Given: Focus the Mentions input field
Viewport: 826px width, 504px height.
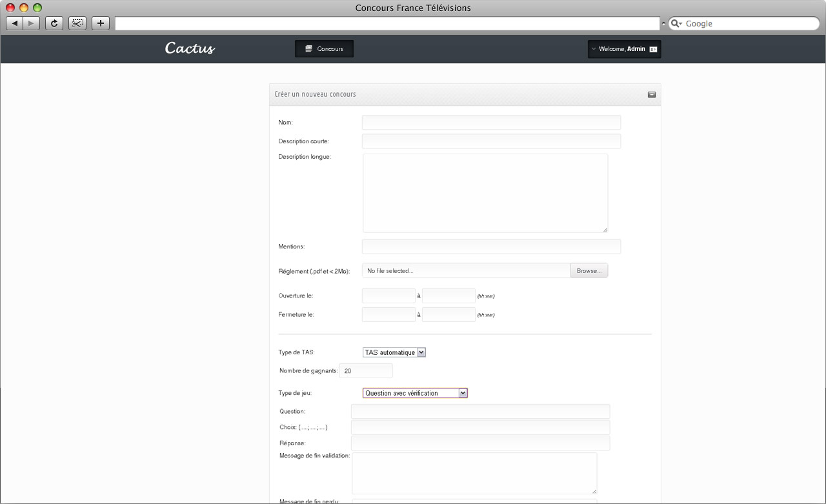Looking at the screenshot, I should tap(491, 247).
